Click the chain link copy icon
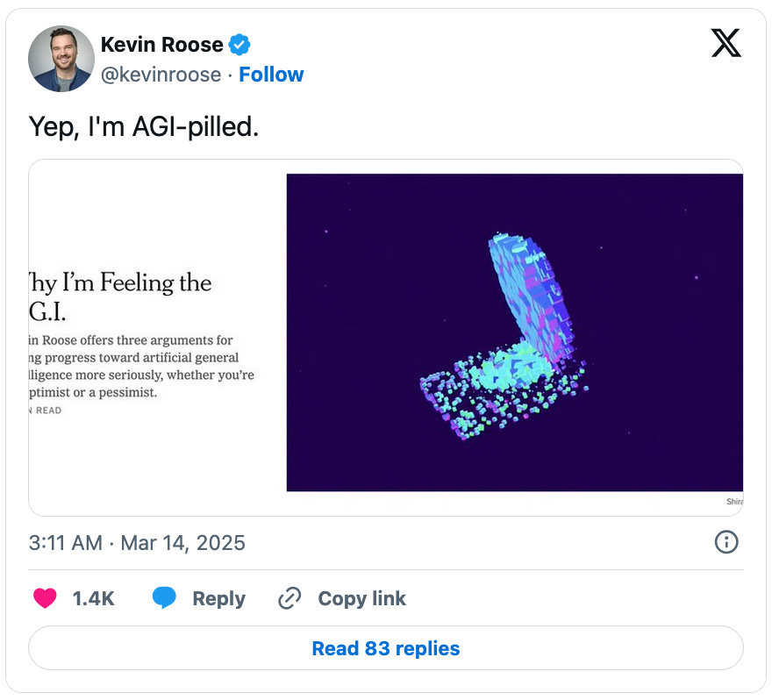772x700 pixels. [x=289, y=598]
